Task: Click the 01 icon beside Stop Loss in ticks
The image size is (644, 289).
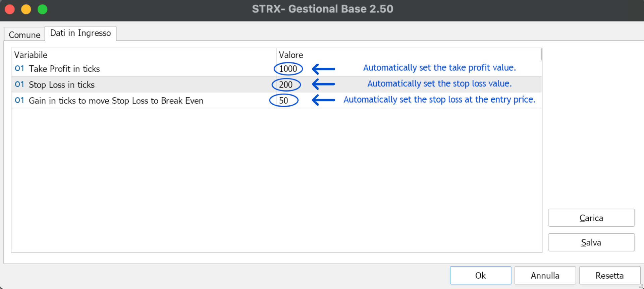Action: (19, 84)
